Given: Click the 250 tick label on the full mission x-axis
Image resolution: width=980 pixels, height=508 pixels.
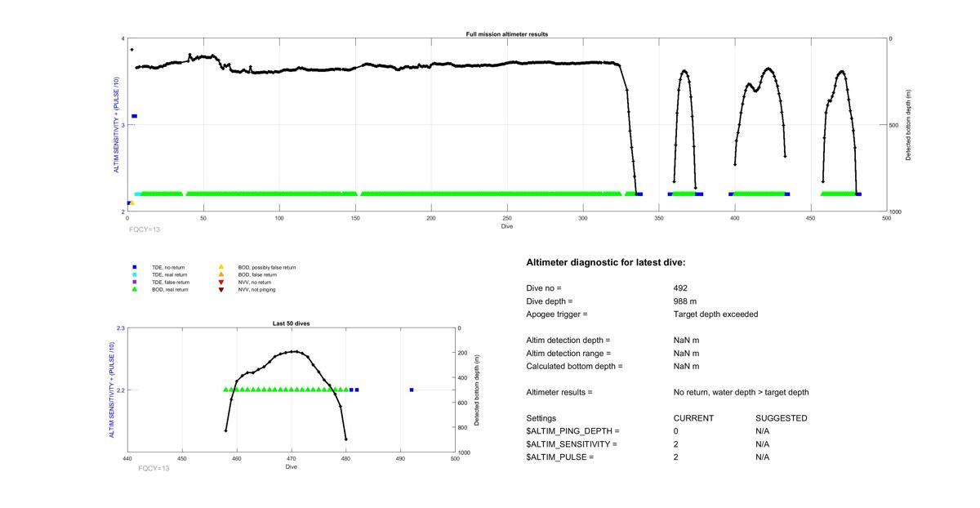Looking at the screenshot, I should [x=507, y=218].
